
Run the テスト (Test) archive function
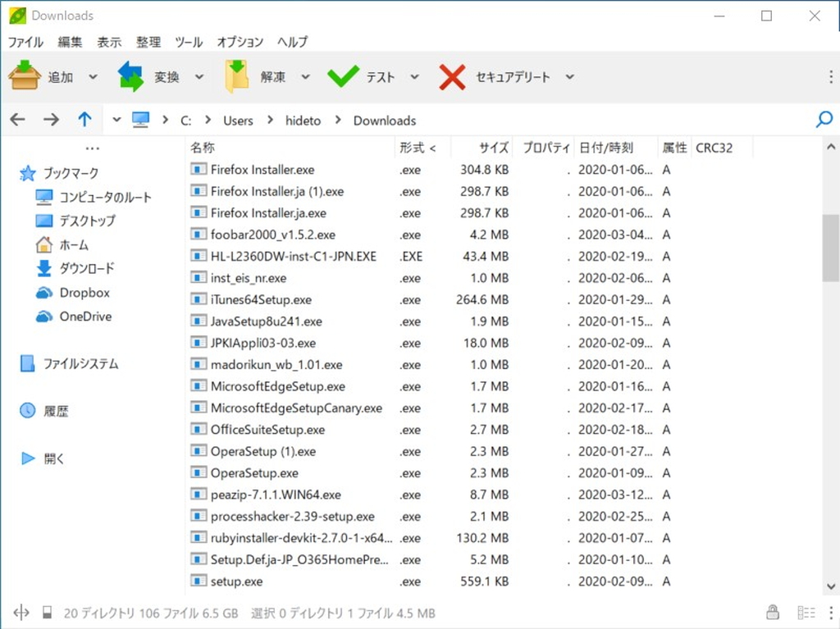point(345,76)
